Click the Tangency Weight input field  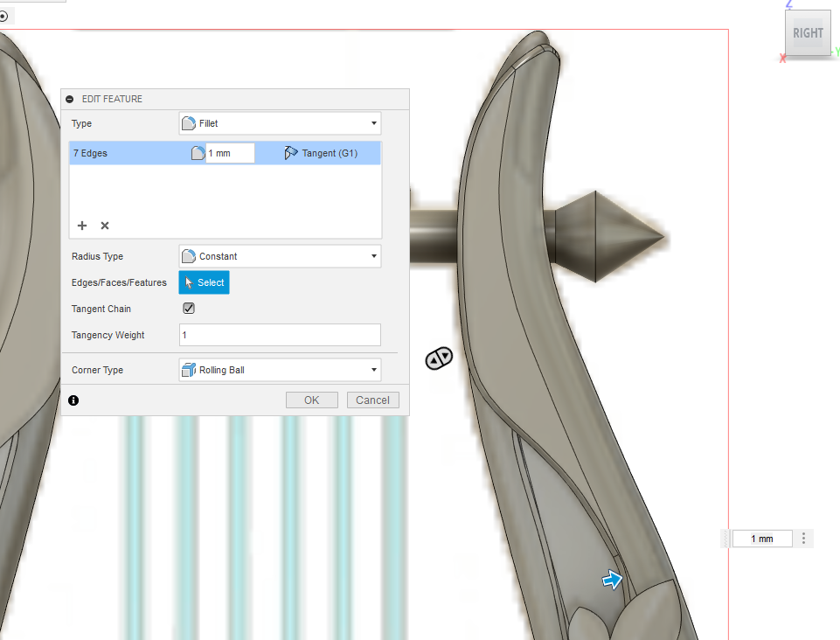click(x=280, y=335)
